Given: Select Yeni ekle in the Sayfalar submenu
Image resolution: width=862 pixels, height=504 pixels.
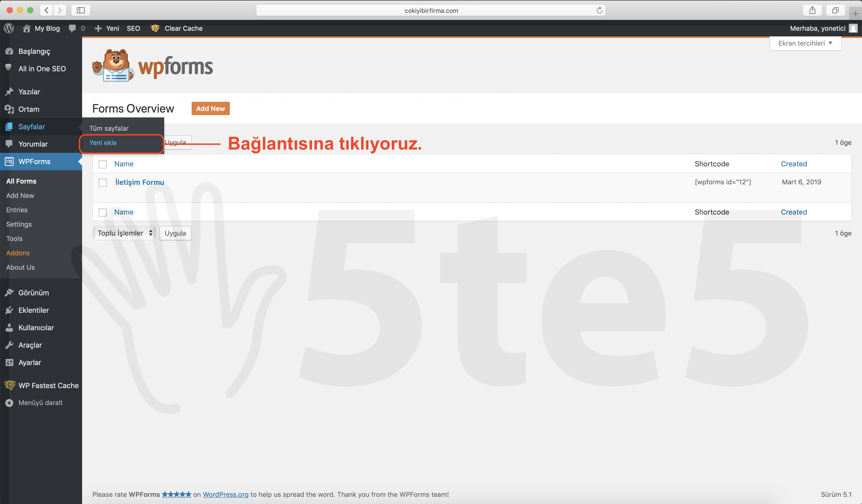Looking at the screenshot, I should (x=103, y=143).
